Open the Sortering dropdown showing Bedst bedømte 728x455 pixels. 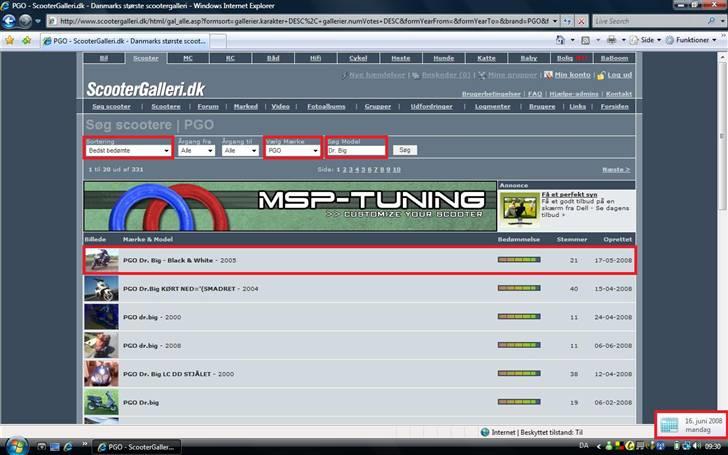[x=128, y=150]
